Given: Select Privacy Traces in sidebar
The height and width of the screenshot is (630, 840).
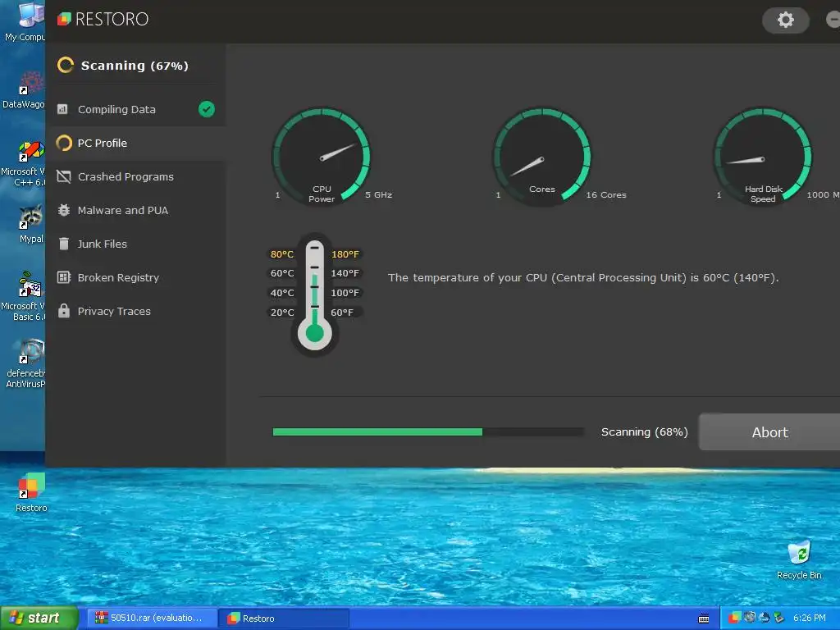Looking at the screenshot, I should 135,311.
